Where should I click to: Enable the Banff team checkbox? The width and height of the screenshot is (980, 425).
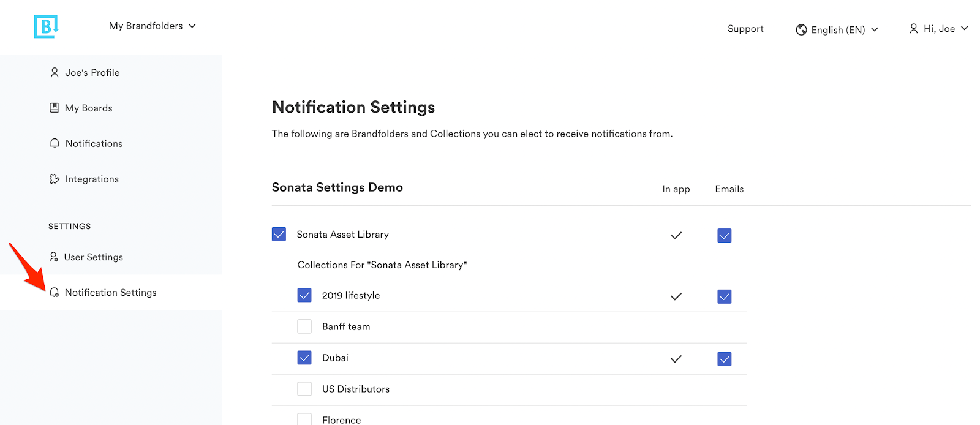[x=304, y=326]
